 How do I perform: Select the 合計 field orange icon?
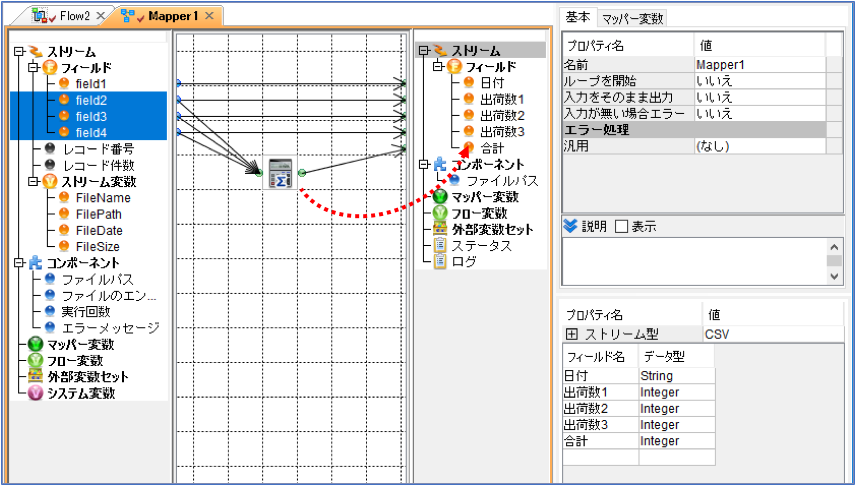coord(468,147)
